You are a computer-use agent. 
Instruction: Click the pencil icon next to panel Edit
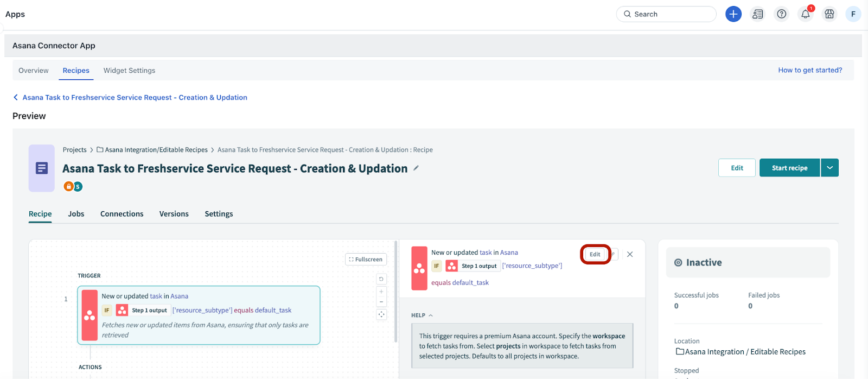pyautogui.click(x=614, y=254)
